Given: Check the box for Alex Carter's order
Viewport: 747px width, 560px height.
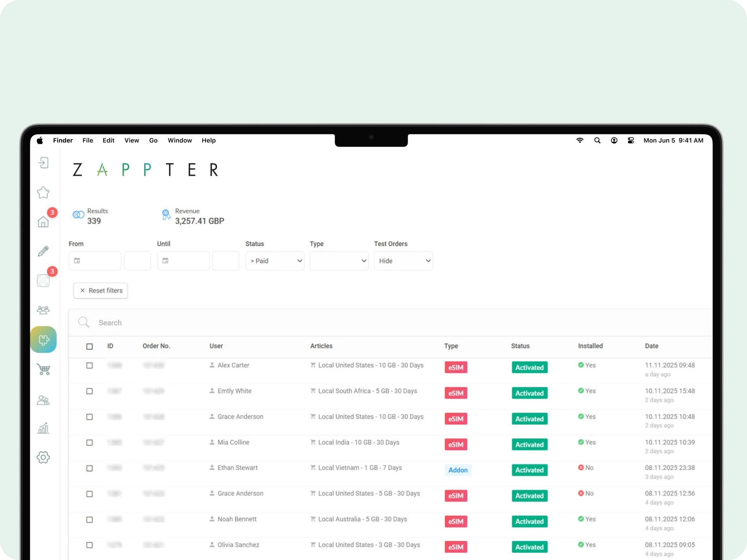Looking at the screenshot, I should click(90, 366).
